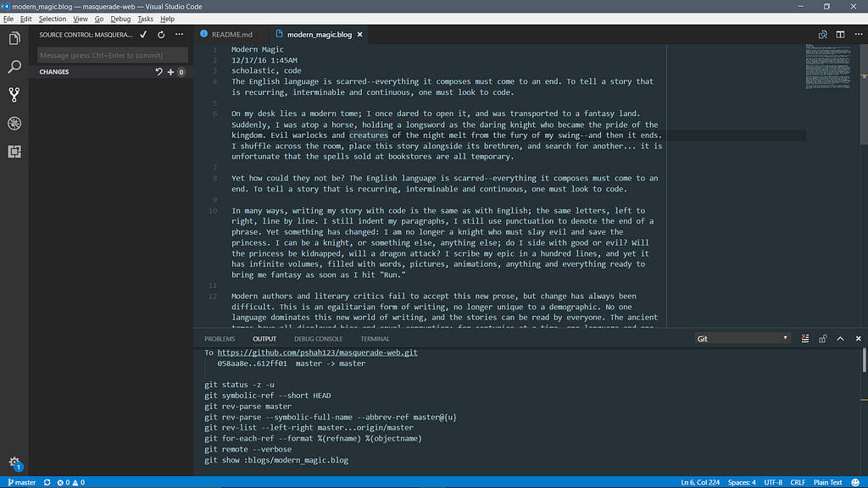Viewport: 868px width, 488px height.
Task: Open the Search view in activity bar
Action: [x=14, y=67]
